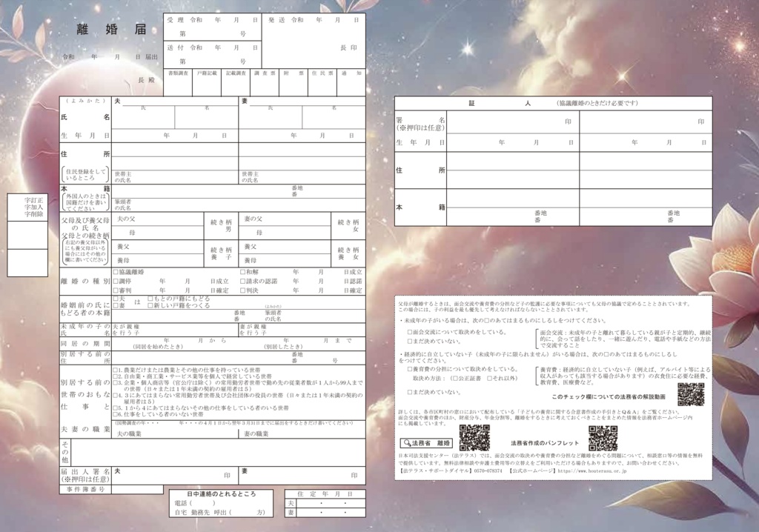The image size is (759, 532).
Task: Select household option 1 農業だけ checkbox
Action: (115, 370)
